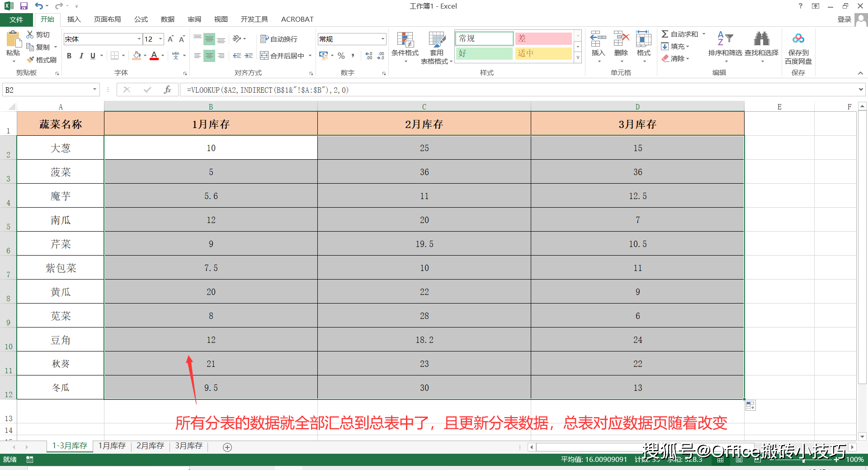Screen dimensions: 868x470
Task: Open the font size dropdown
Action: 160,39
